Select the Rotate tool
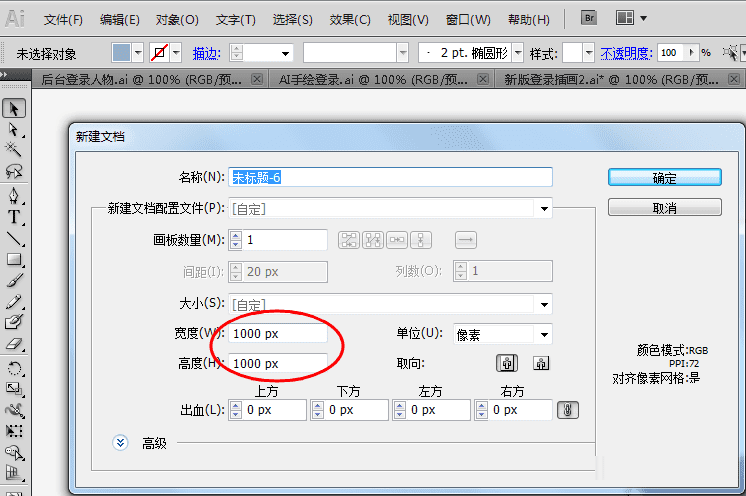Image resolution: width=746 pixels, height=496 pixels. pos(14,368)
